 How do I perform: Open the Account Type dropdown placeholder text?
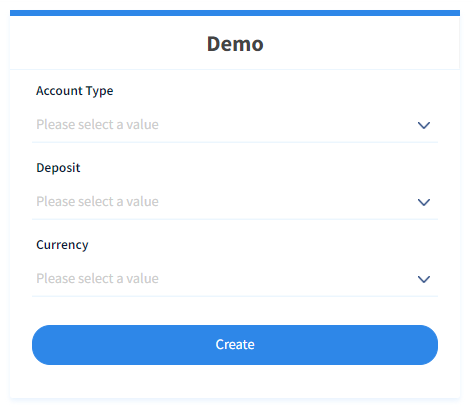click(97, 125)
